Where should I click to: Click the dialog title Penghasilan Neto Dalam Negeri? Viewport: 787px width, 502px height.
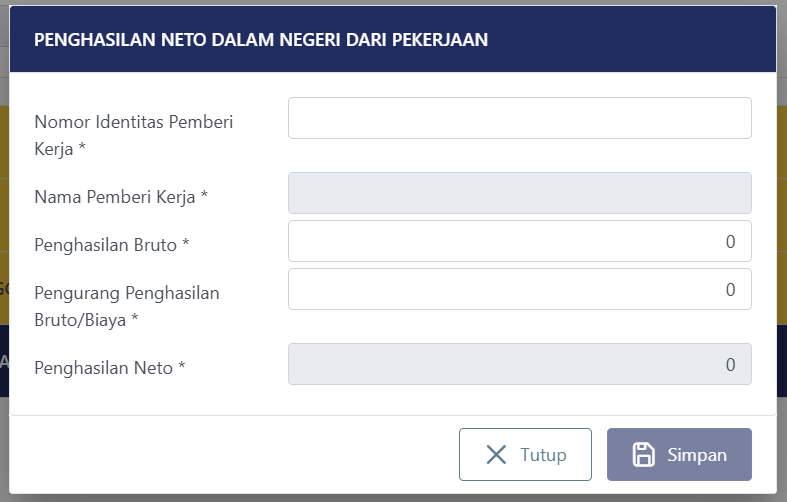coord(261,40)
